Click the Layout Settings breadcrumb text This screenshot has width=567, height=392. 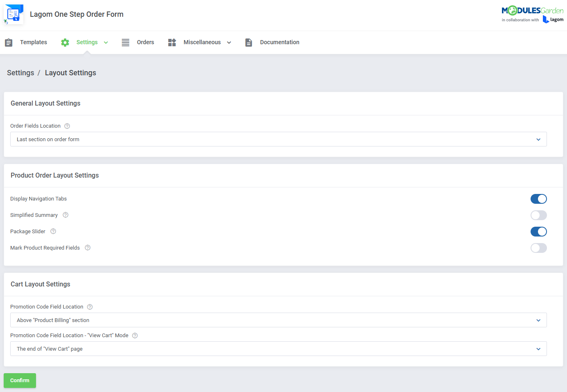click(x=70, y=72)
